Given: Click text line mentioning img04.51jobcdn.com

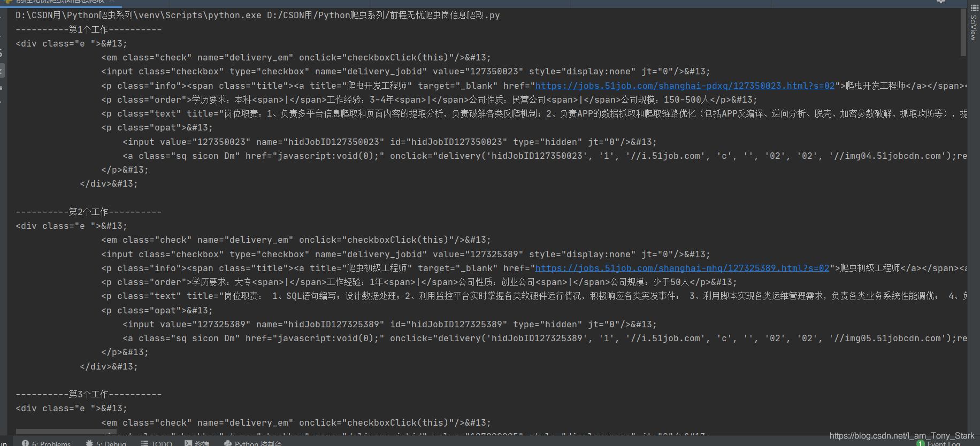Looking at the screenshot, I should pyautogui.click(x=545, y=156).
